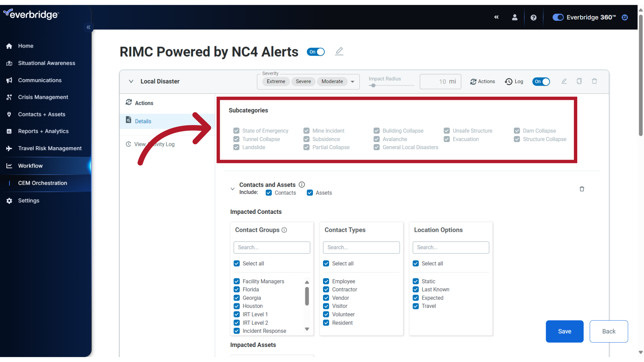
Task: Toggle the Everbridge 360 switch
Action: [558, 17]
